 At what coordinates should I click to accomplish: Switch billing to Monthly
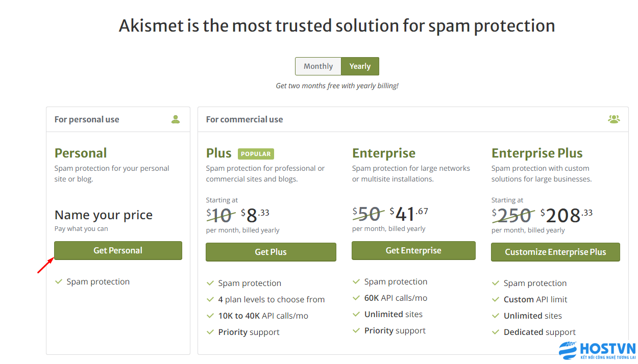318,66
